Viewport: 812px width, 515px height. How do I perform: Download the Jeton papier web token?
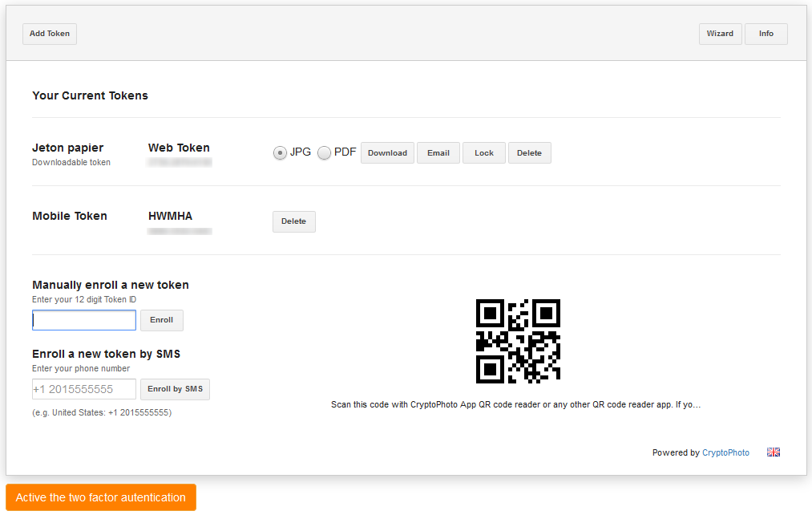tap(387, 153)
